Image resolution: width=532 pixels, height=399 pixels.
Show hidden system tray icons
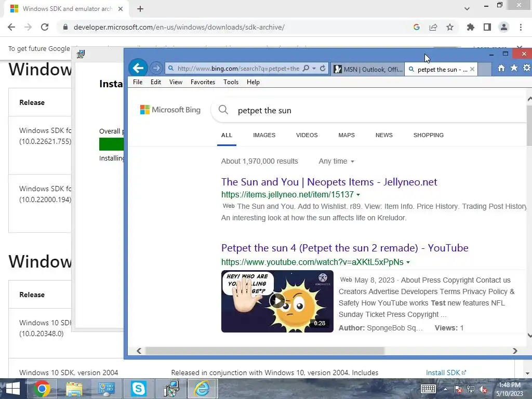tap(445, 389)
